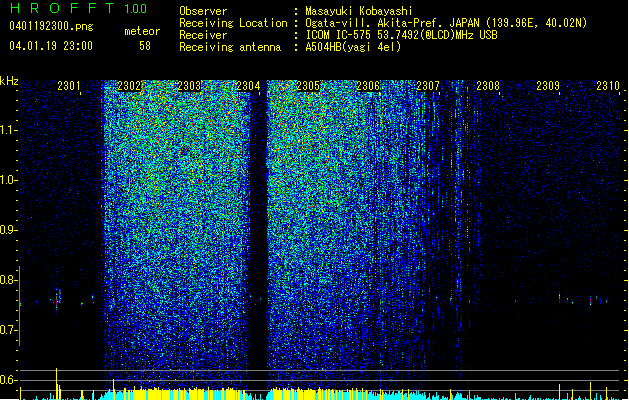Image resolution: width=629 pixels, height=400 pixels.
Task: Click the 0.6 kHz axis label
Action: tap(8, 380)
